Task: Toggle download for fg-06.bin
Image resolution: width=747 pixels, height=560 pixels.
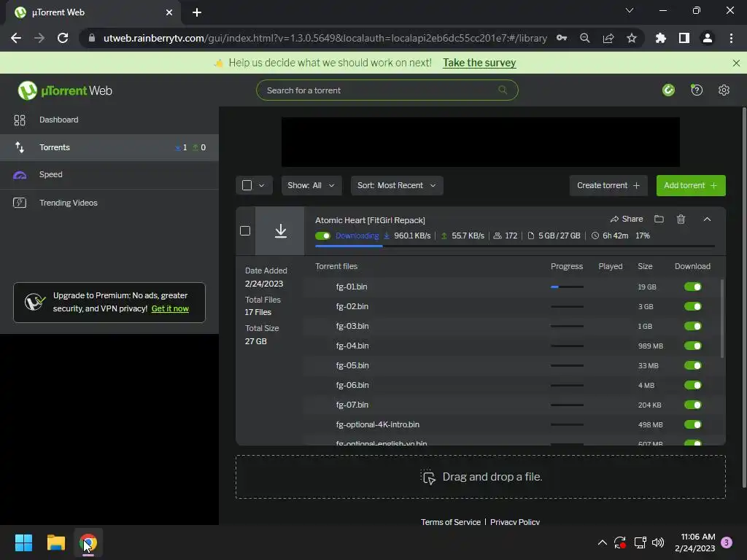Action: [693, 385]
